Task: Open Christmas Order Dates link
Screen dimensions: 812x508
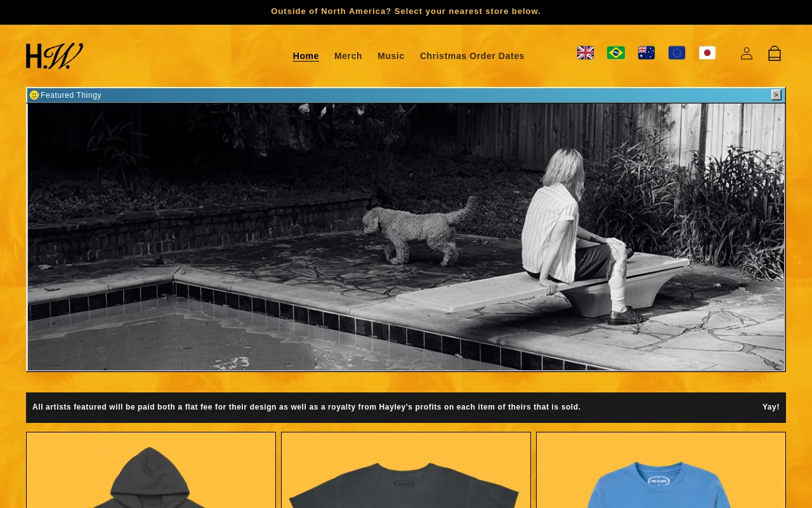Action: pos(472,56)
